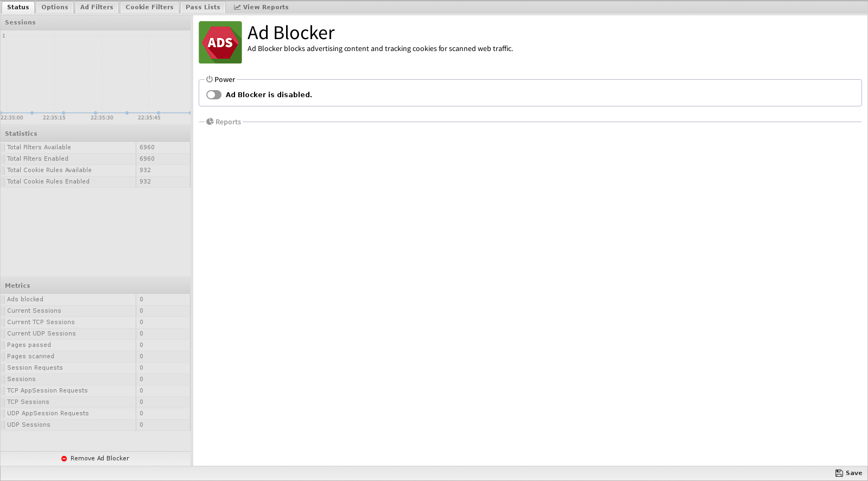Select the Status tab
Image resolution: width=868 pixels, height=481 pixels.
18,8
